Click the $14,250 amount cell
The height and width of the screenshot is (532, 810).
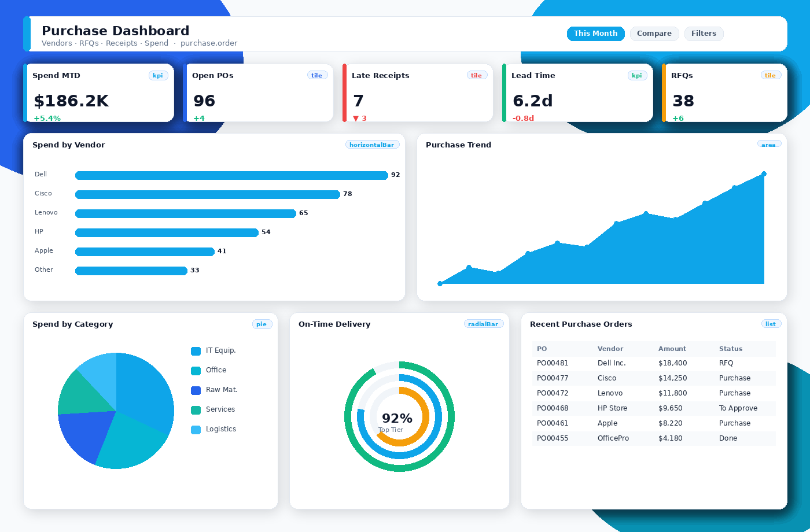(672, 378)
